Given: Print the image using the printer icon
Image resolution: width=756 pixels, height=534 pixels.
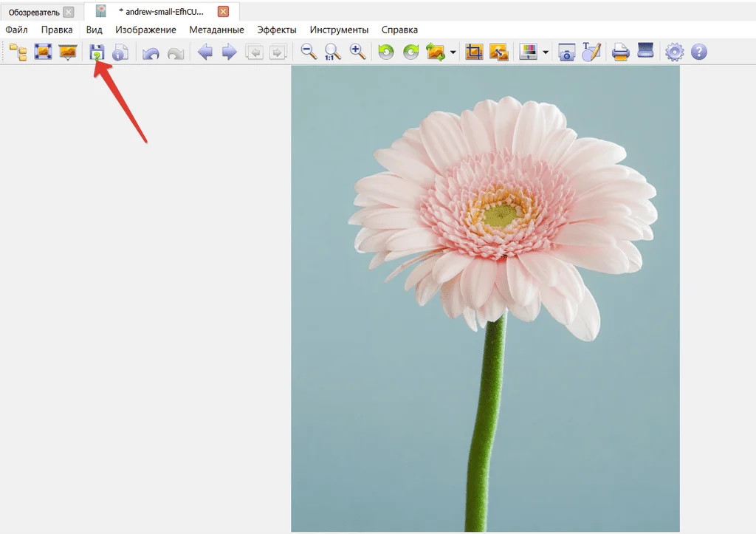Looking at the screenshot, I should point(620,52).
